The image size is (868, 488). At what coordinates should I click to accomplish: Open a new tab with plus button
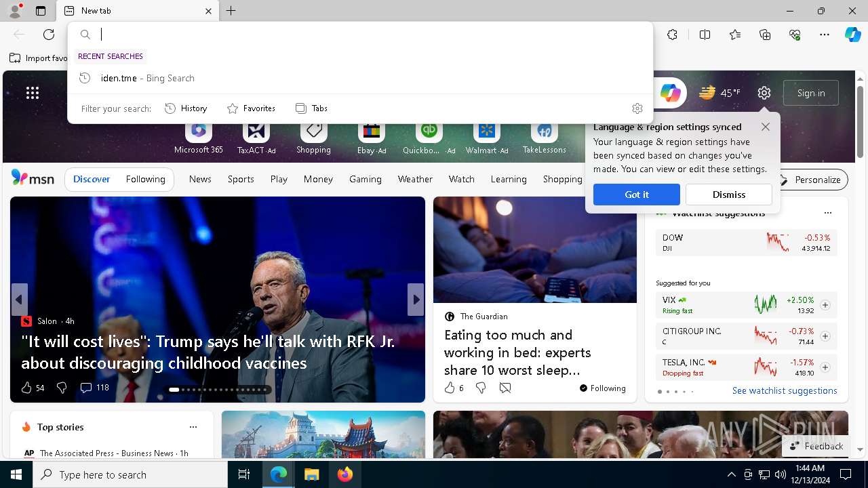(231, 11)
